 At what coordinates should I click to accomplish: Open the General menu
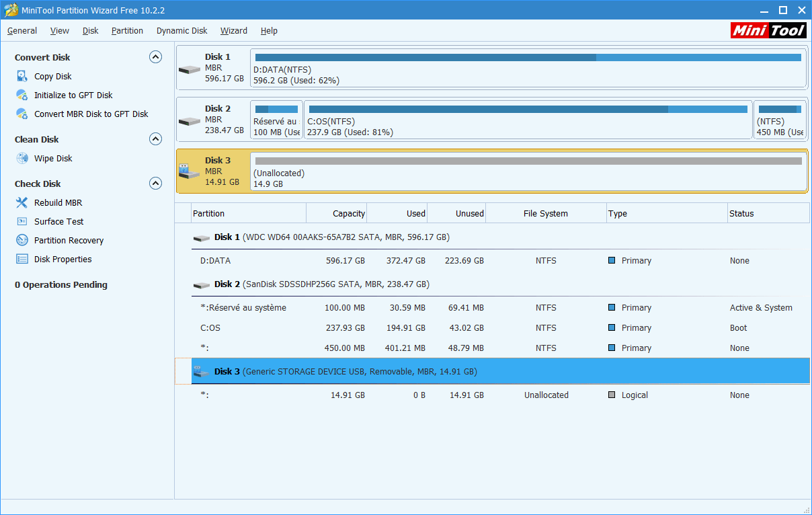coord(22,30)
